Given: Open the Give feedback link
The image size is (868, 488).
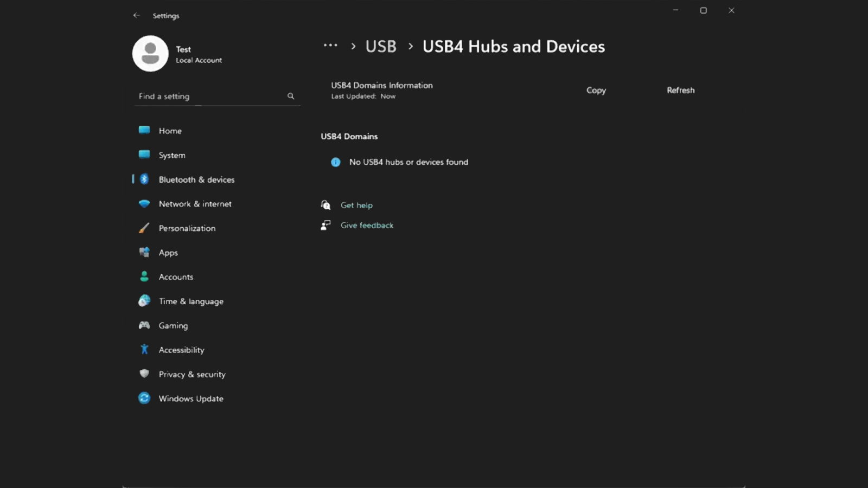Looking at the screenshot, I should pyautogui.click(x=367, y=226).
